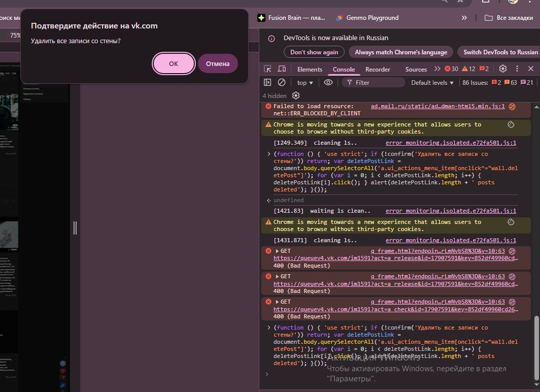The height and width of the screenshot is (392, 540).
Task: Choose Always match Chrome's language
Action: [x=401, y=52]
